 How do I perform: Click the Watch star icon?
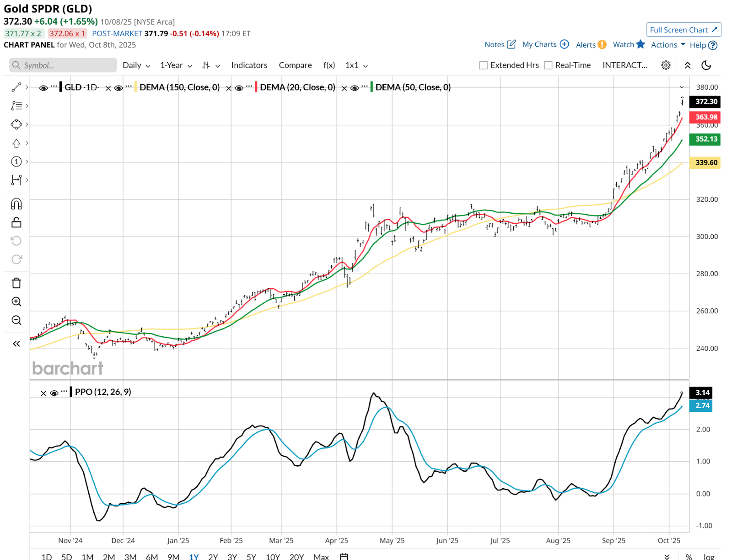pyautogui.click(x=640, y=44)
